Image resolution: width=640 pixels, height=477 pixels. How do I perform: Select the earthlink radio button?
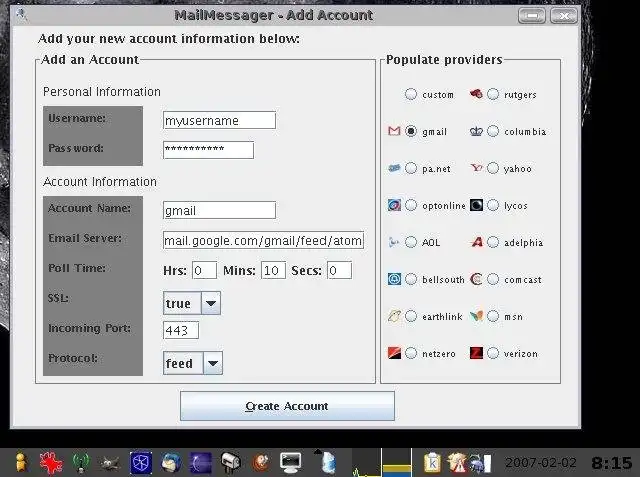click(x=411, y=316)
